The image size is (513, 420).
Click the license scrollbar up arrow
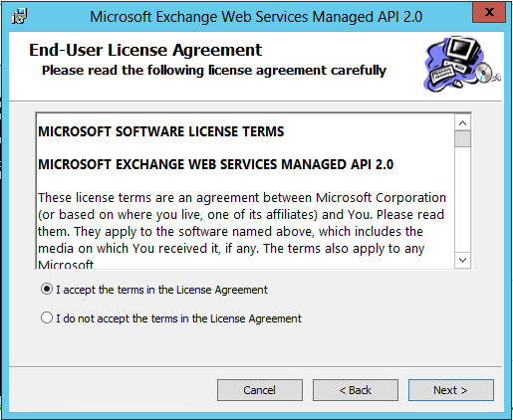462,123
